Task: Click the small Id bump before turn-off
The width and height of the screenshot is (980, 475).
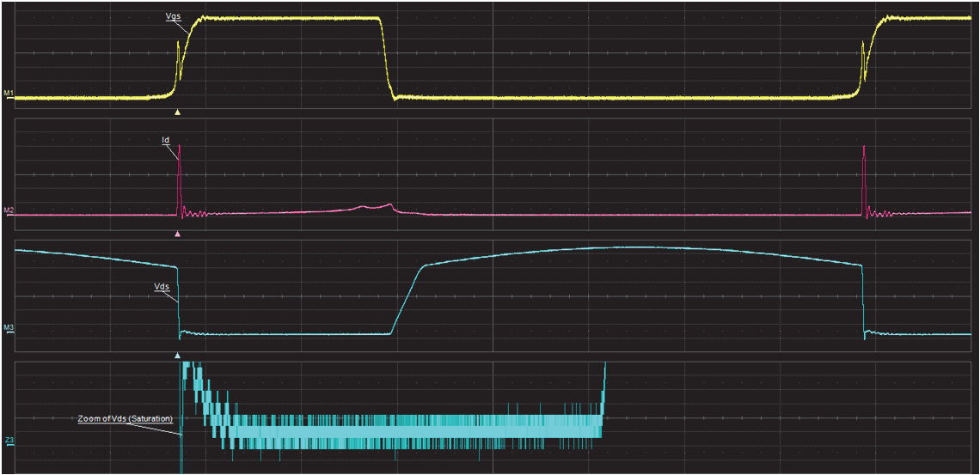Action: click(x=377, y=206)
